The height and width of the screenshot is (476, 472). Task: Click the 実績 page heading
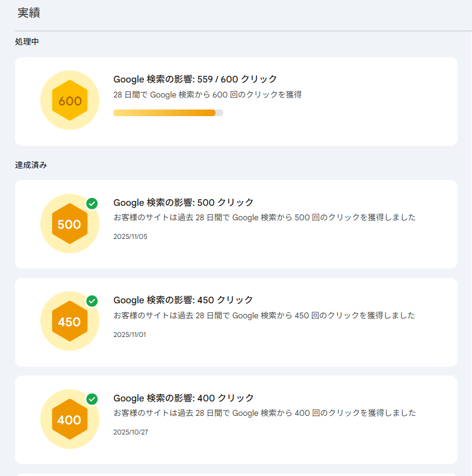tap(29, 13)
